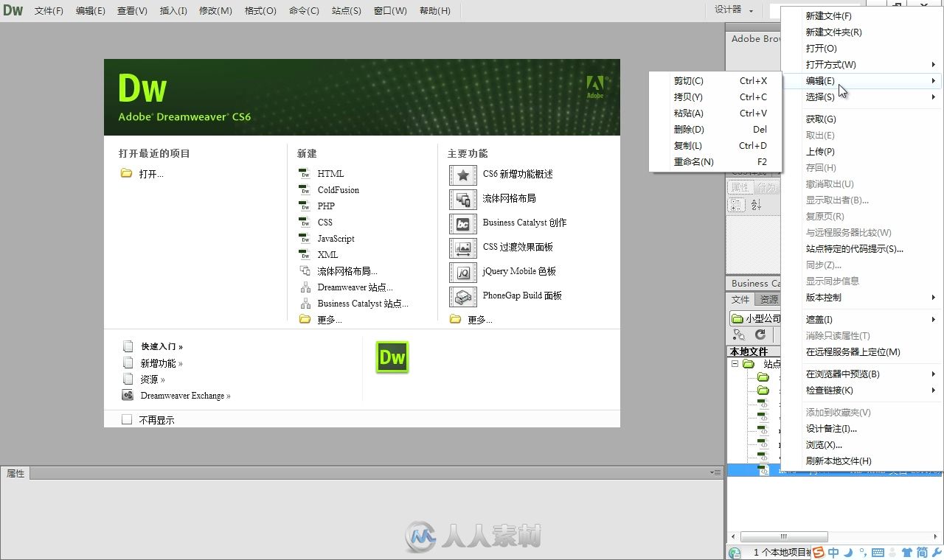The image size is (944, 560).
Task: Click the refresh icon in Files panel
Action: (x=760, y=335)
